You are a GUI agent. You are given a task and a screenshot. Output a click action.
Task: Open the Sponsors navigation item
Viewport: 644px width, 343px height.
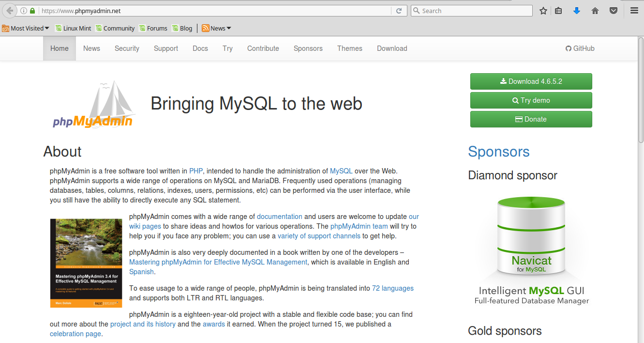[x=308, y=48]
